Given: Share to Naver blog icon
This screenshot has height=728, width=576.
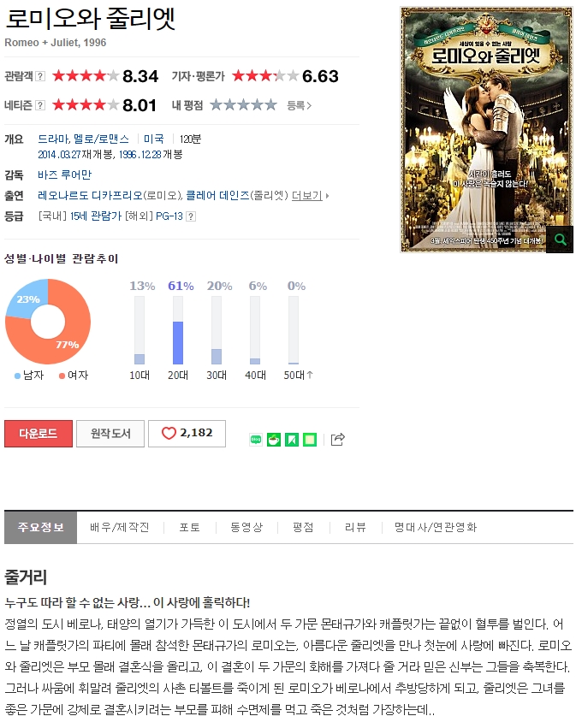Looking at the screenshot, I should point(256,439).
